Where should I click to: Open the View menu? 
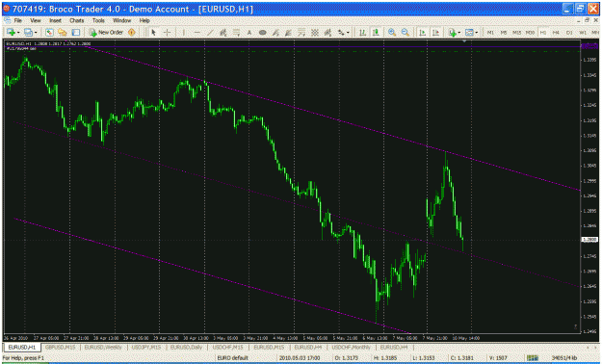tap(36, 20)
